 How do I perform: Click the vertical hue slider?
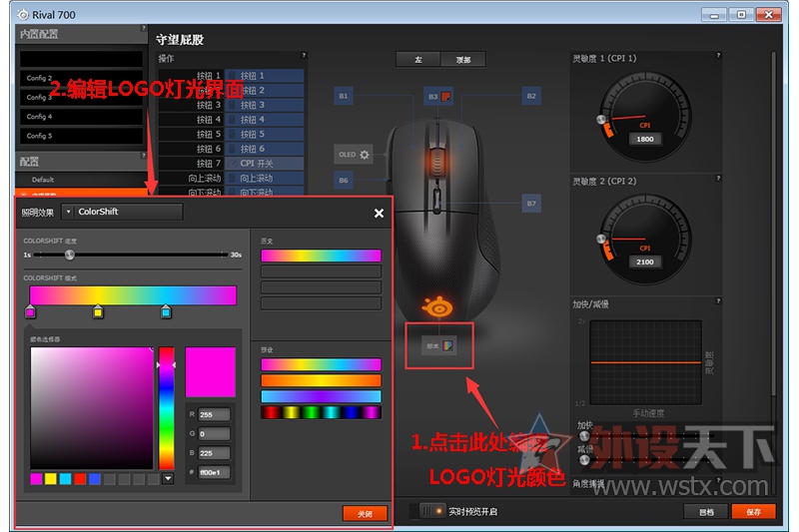(166, 408)
